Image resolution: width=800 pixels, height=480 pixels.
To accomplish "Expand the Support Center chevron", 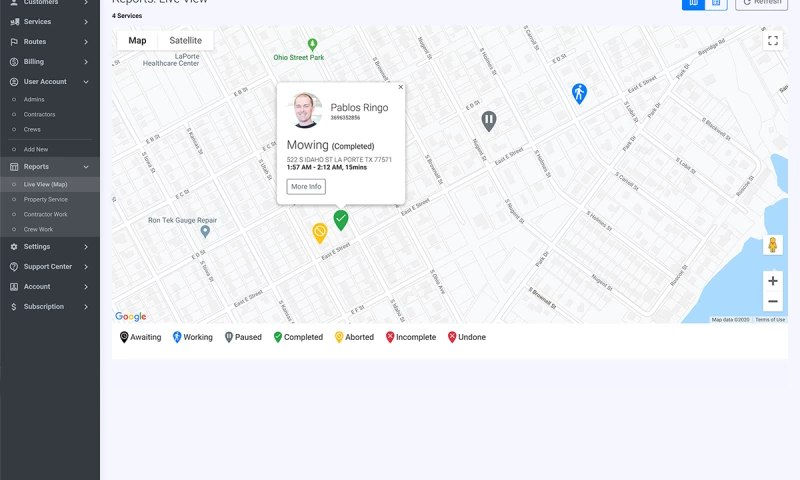I will click(86, 267).
